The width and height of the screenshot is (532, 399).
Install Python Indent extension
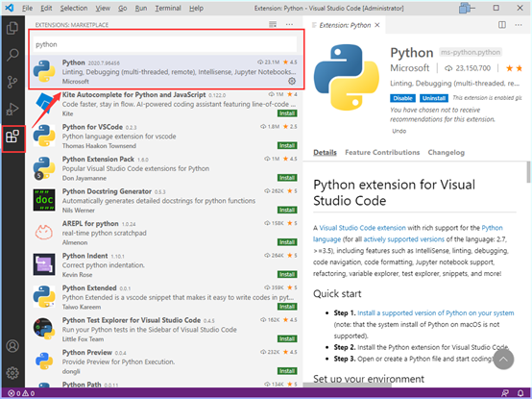click(287, 274)
